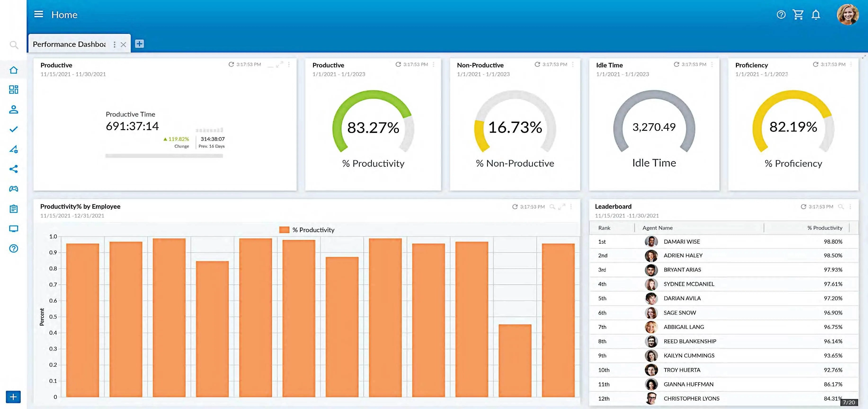Select the clipboard reports icon in the sidebar
The height and width of the screenshot is (409, 868).
coord(13,209)
